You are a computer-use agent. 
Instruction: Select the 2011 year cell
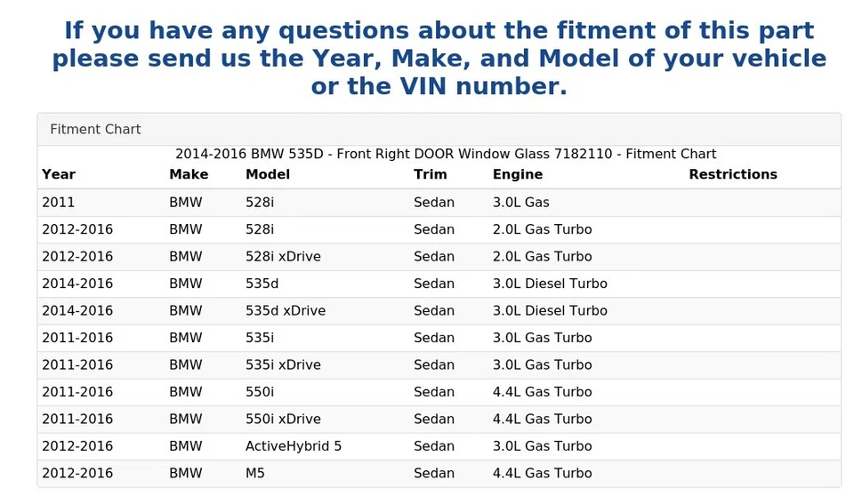pyautogui.click(x=59, y=202)
